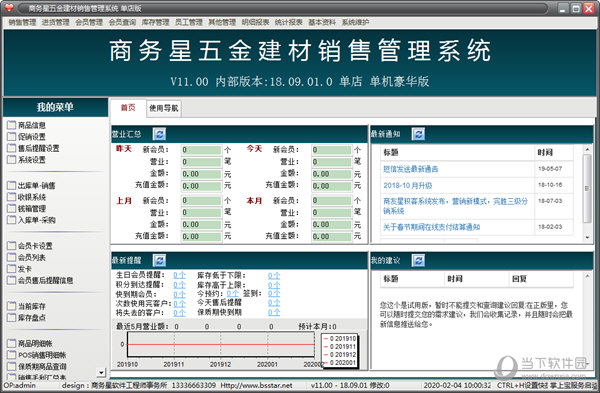Open 会员查询 menu

[x=122, y=22]
